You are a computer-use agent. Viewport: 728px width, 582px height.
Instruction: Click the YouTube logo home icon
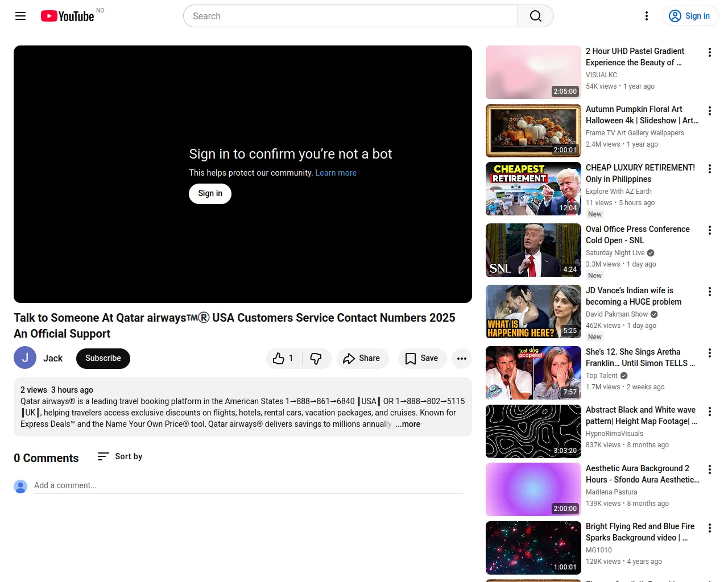click(67, 16)
